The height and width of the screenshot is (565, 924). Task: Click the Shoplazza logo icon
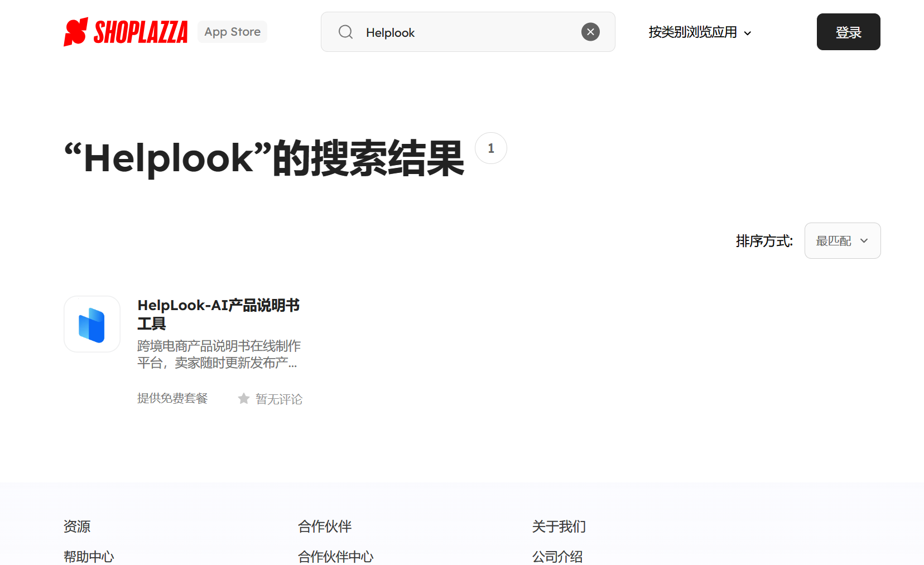click(x=76, y=32)
